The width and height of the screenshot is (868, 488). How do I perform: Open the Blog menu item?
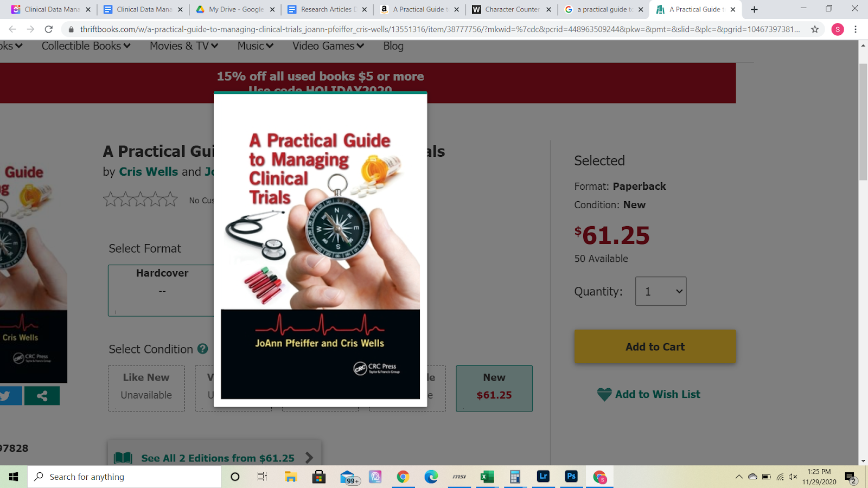coord(393,46)
